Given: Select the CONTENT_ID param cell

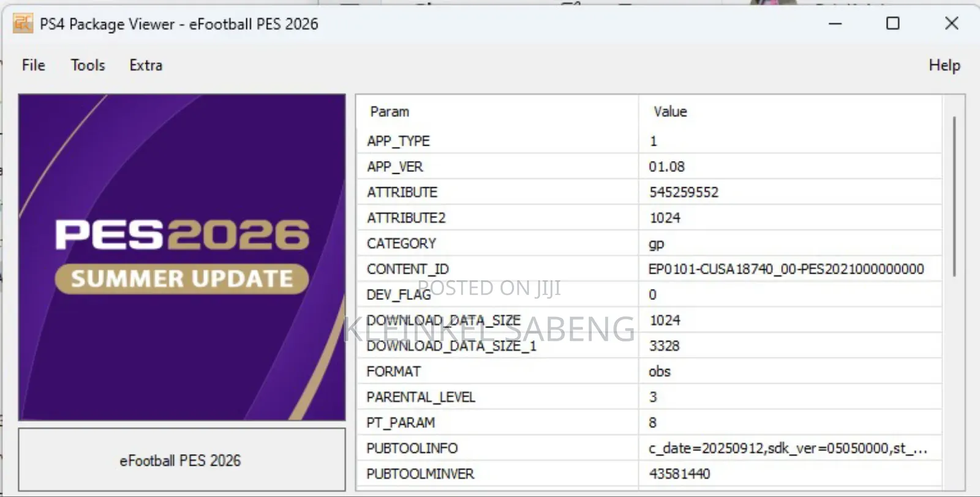Looking at the screenshot, I should tap(497, 269).
